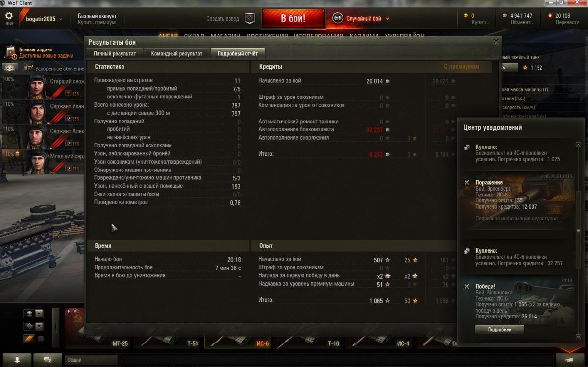This screenshot has height=367, width=588.
Task: Click Подробнее in the victory notification
Action: [499, 330]
